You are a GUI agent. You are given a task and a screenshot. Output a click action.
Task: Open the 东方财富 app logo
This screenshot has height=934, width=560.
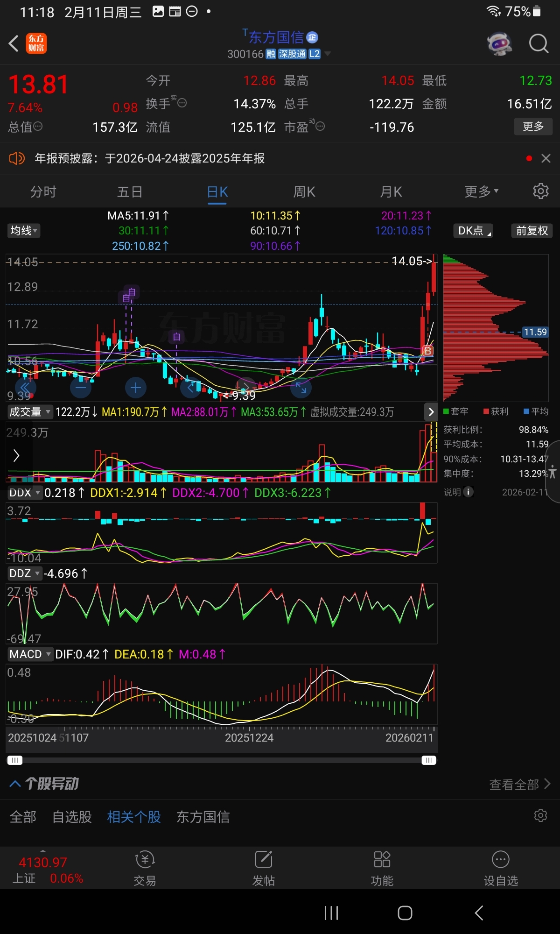(36, 44)
